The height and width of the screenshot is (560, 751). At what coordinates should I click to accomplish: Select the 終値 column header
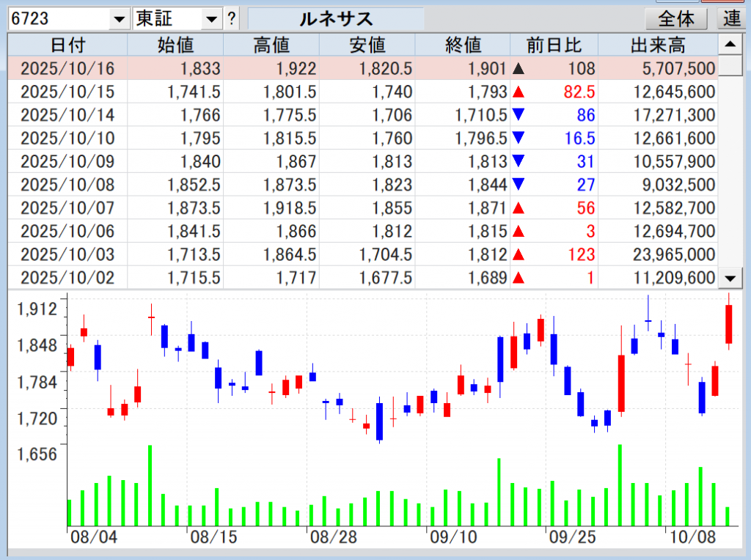[x=464, y=46]
